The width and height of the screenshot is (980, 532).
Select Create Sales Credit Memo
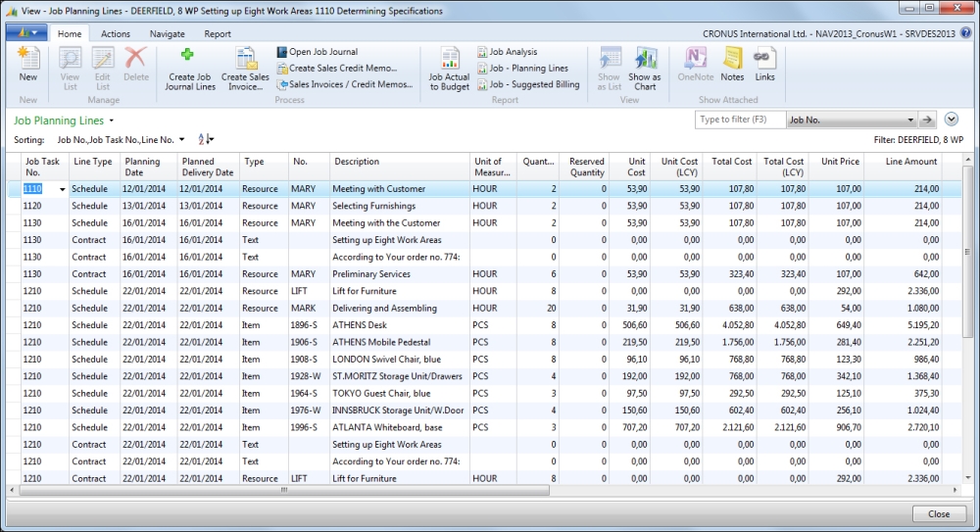click(337, 69)
